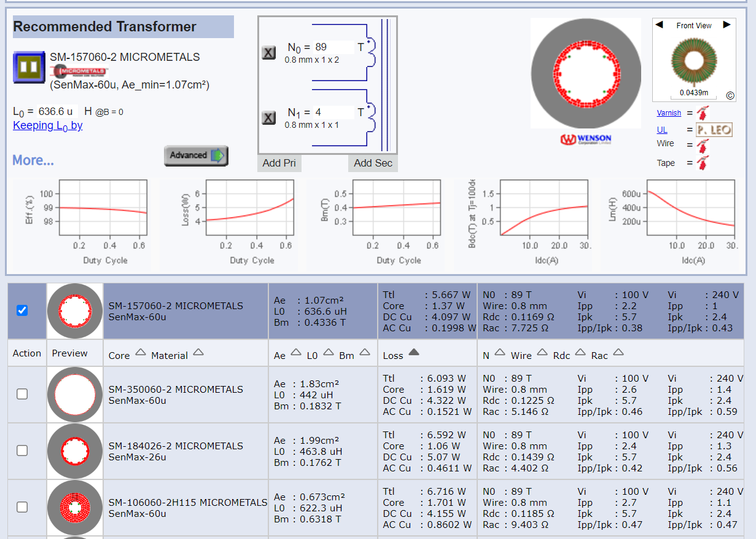Follow the Keeping L0 by link

tap(48, 125)
